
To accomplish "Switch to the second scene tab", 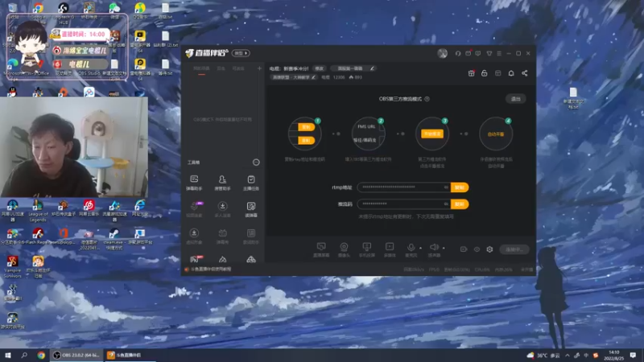I will point(221,68).
